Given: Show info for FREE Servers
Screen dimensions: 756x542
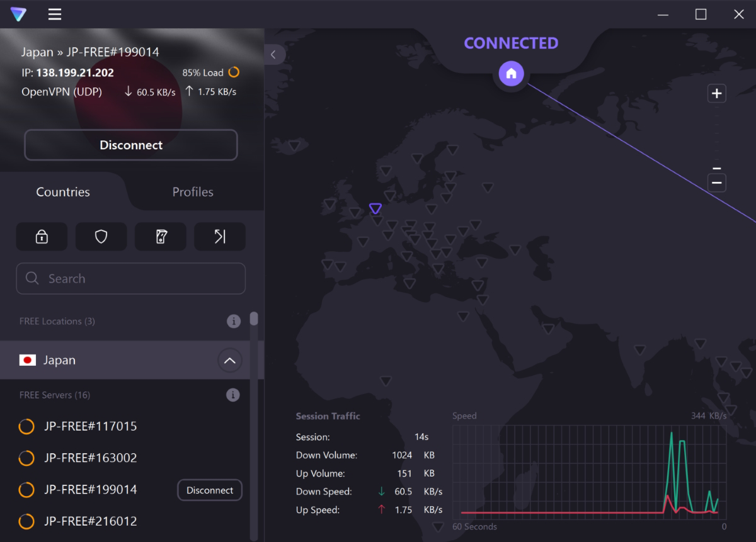Looking at the screenshot, I should pyautogui.click(x=233, y=395).
